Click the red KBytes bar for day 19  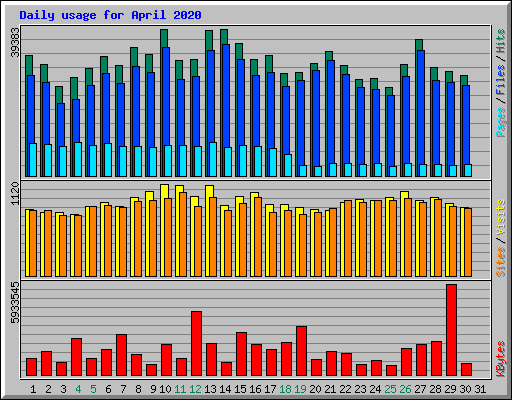click(301, 351)
